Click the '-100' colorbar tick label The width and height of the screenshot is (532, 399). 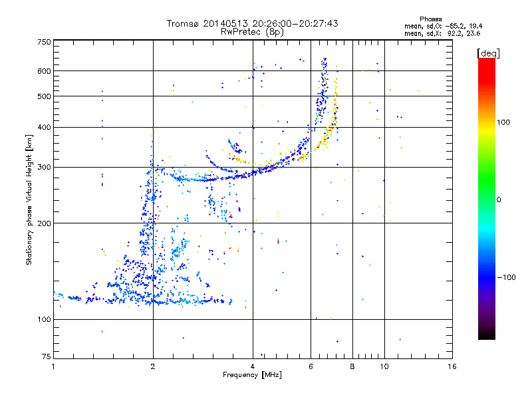pos(506,277)
